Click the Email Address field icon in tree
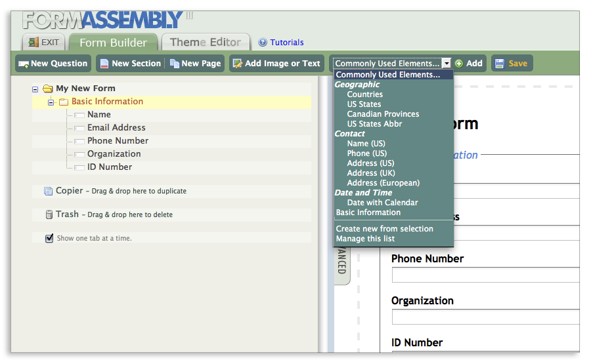 [79, 129]
